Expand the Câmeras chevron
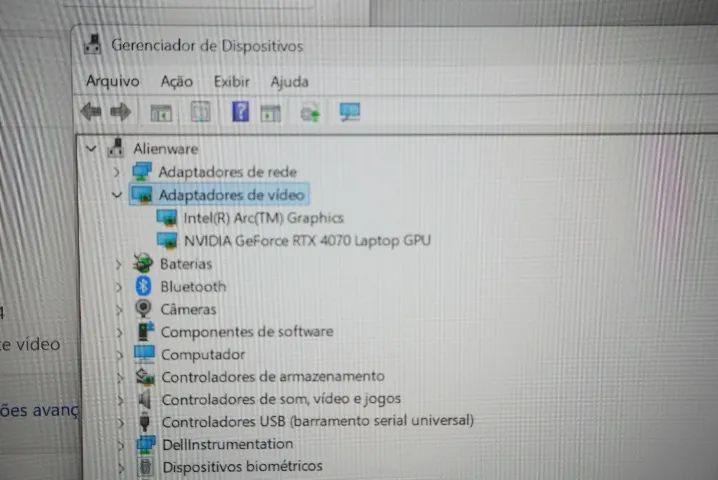 pyautogui.click(x=120, y=310)
